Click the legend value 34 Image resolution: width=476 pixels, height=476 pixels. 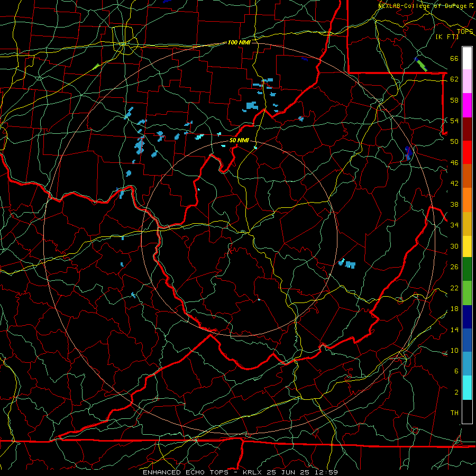[x=454, y=225]
